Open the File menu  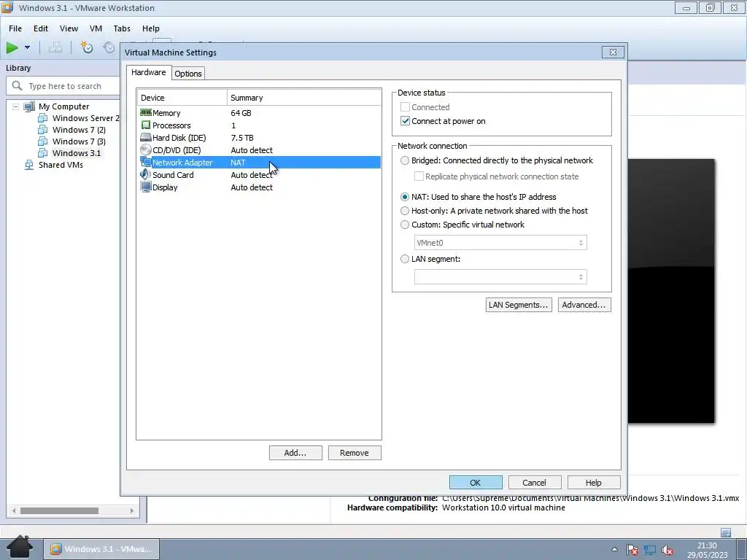[15, 28]
